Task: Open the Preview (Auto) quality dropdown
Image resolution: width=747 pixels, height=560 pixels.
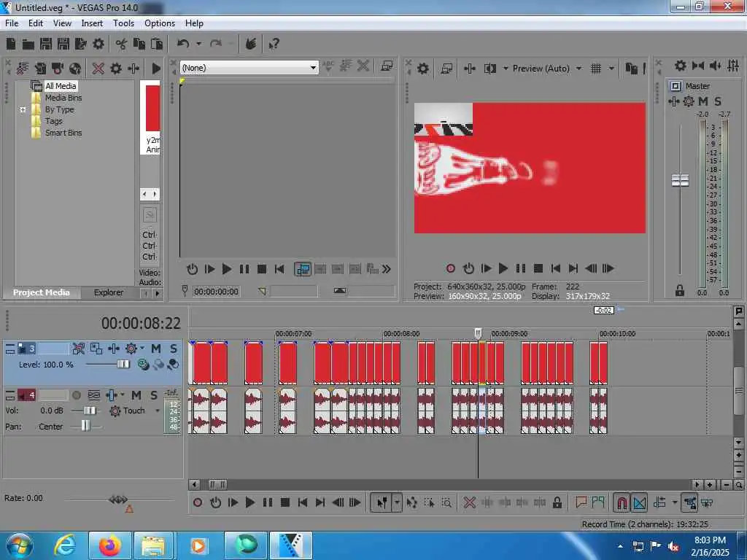Action: 578,69
